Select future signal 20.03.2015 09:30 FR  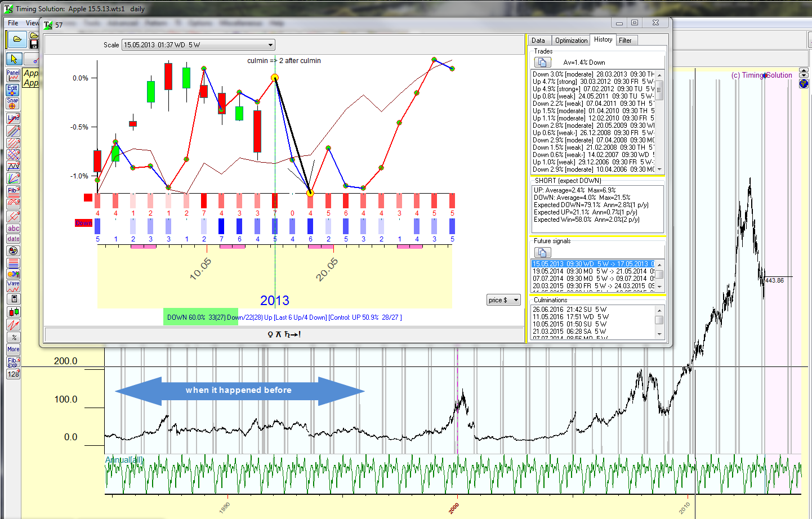tap(593, 286)
